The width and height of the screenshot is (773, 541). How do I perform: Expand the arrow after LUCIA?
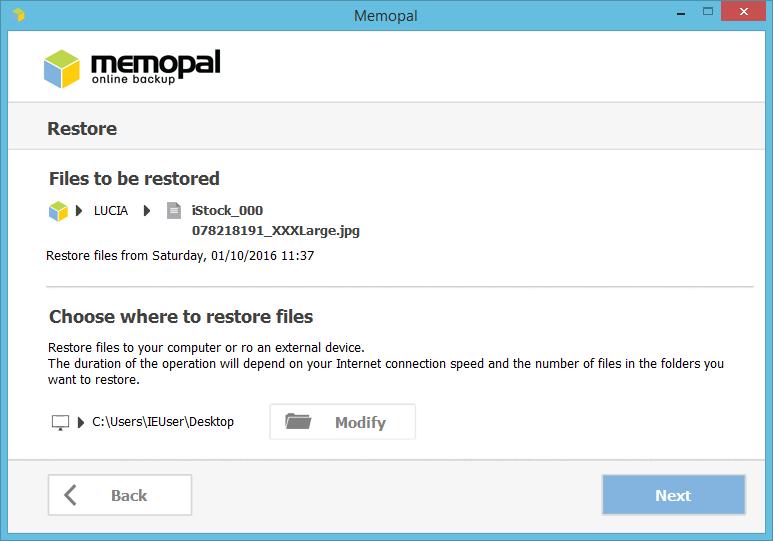tap(146, 211)
